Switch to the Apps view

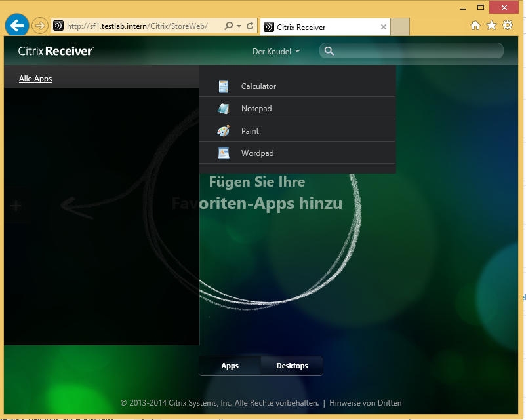pyautogui.click(x=230, y=366)
